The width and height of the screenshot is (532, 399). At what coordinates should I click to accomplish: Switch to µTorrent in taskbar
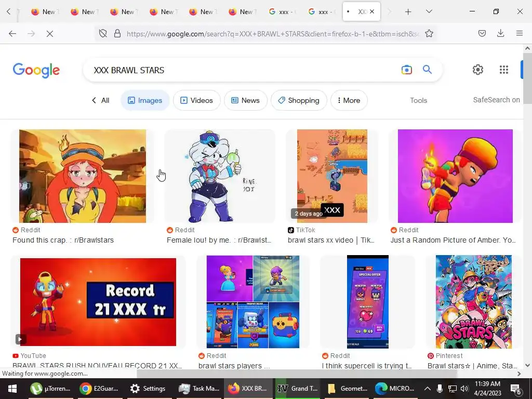click(x=50, y=389)
